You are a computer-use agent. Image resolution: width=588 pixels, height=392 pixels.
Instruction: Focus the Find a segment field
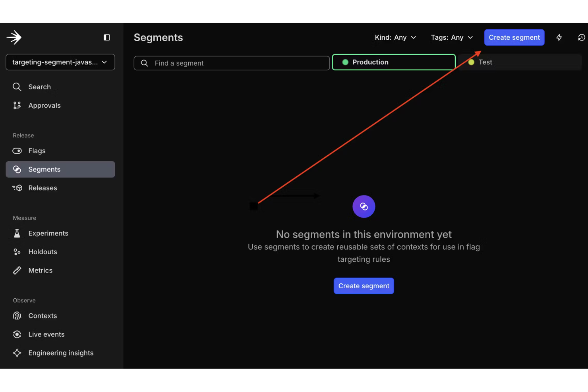(x=232, y=63)
